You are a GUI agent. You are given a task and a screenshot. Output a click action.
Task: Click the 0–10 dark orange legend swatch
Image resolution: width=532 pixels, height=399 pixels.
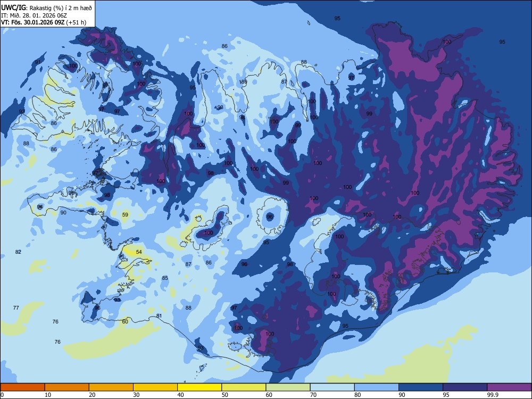click(x=22, y=387)
